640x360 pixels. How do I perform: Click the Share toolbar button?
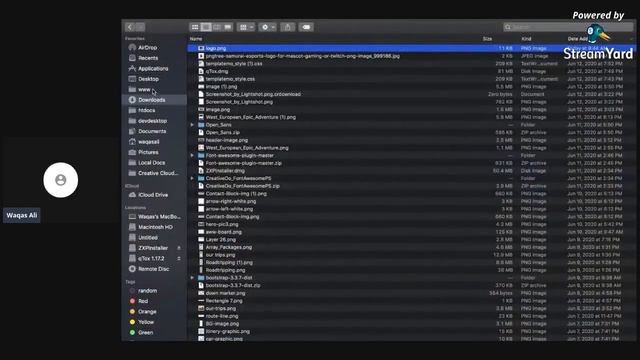pos(288,27)
